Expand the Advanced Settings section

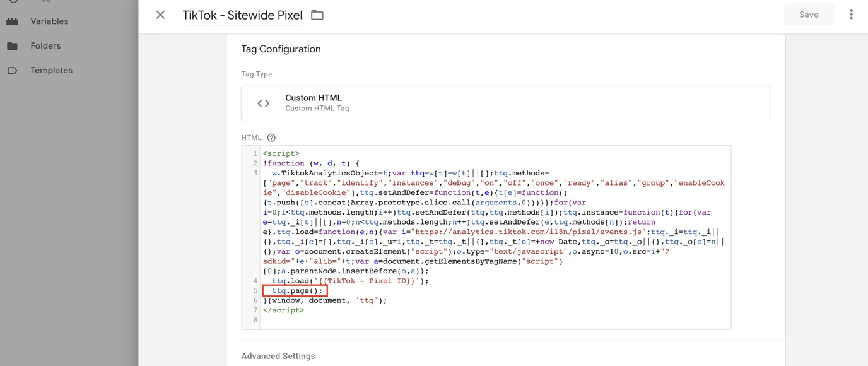click(278, 356)
